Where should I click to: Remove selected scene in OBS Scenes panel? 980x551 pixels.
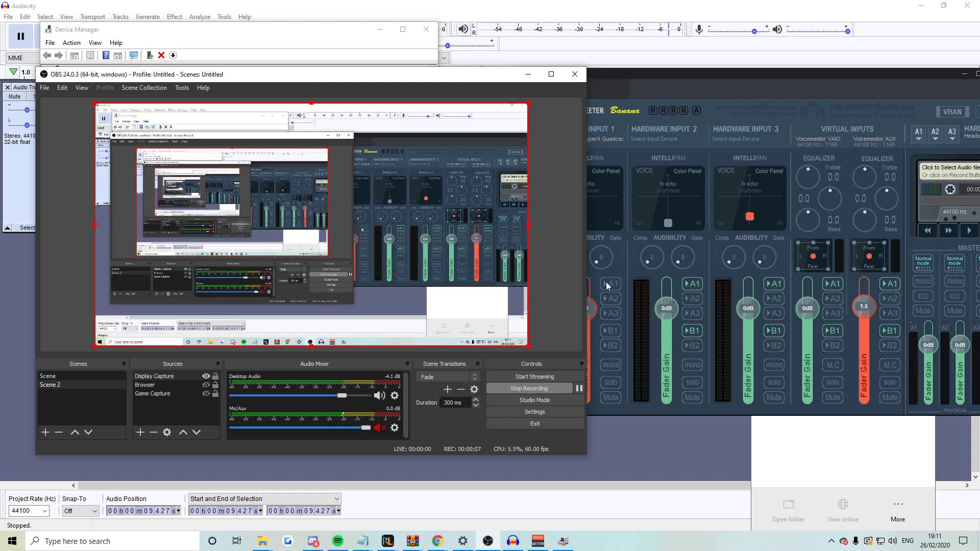(x=59, y=432)
